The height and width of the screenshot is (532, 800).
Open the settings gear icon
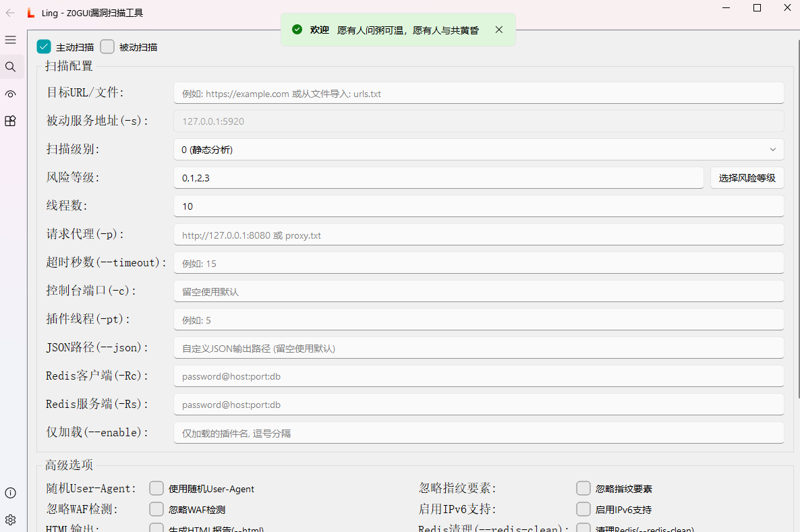click(10, 520)
